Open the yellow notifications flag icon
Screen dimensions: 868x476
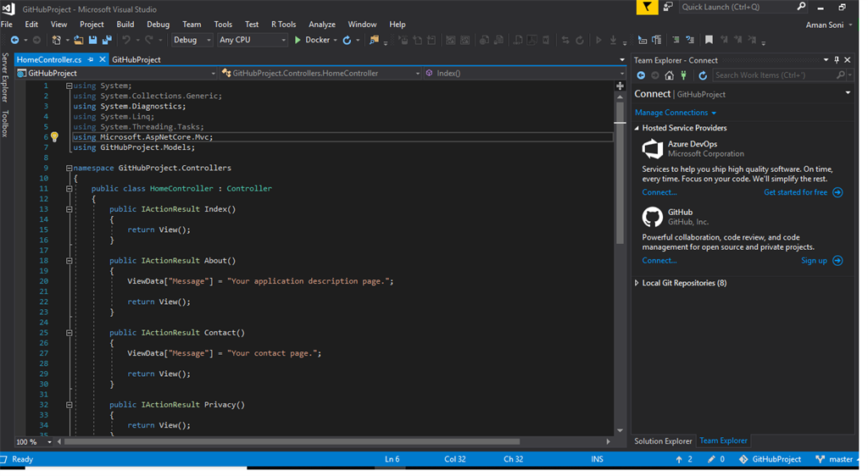tap(647, 7)
